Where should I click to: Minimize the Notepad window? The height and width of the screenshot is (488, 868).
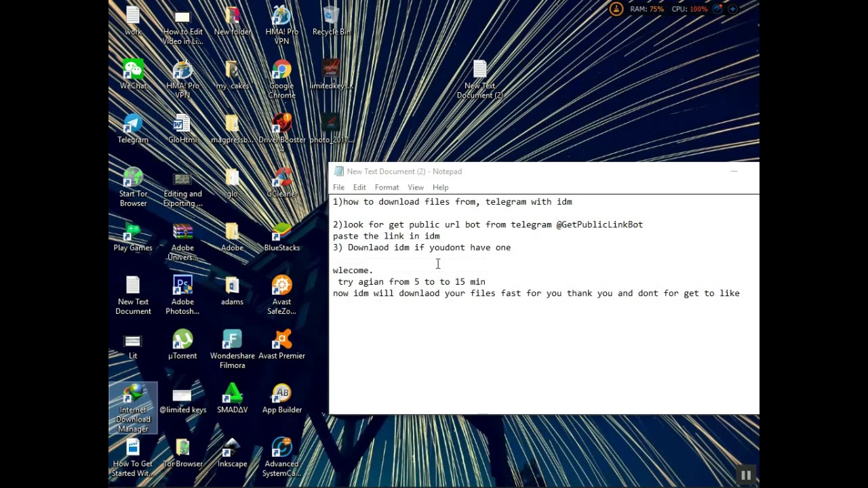734,171
